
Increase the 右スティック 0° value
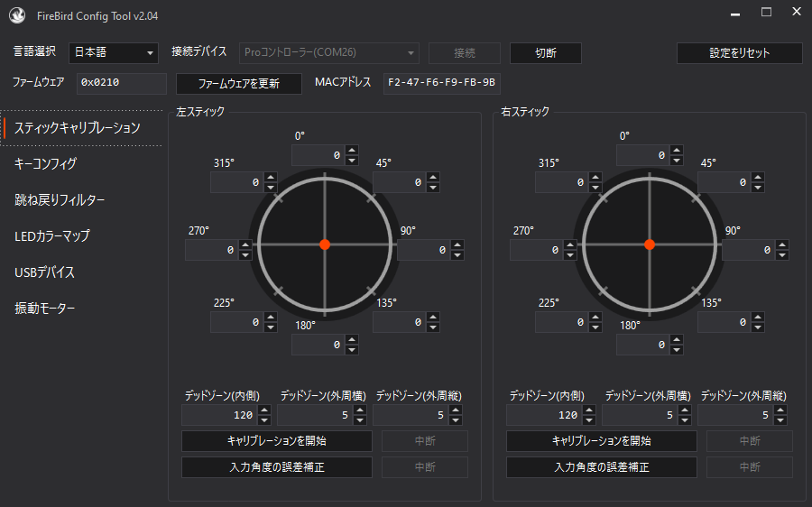click(x=677, y=150)
